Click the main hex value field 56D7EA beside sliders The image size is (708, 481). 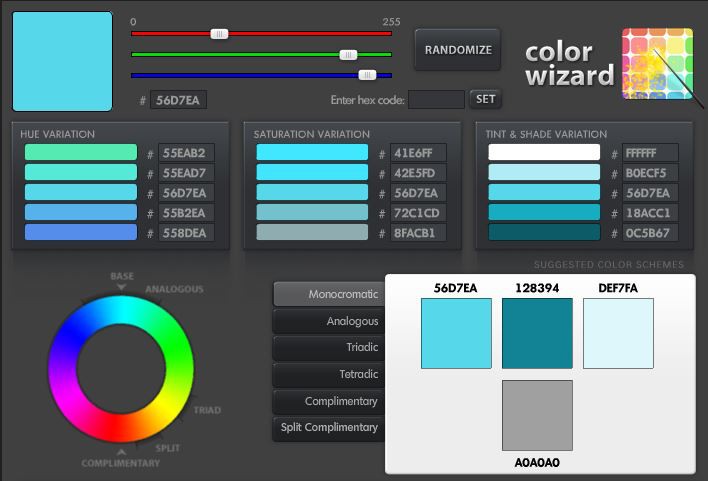[178, 100]
